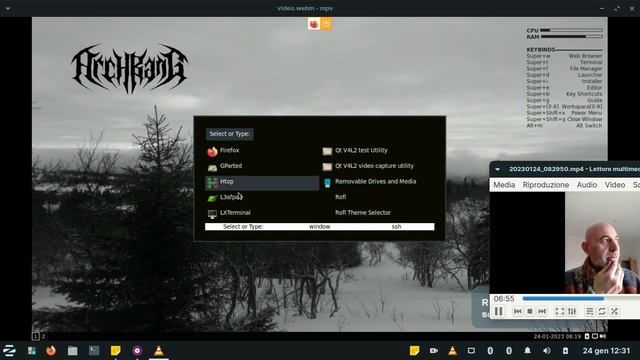Click the 06:55 elapsed time label
Image resolution: width=640 pixels, height=360 pixels.
coord(504,299)
